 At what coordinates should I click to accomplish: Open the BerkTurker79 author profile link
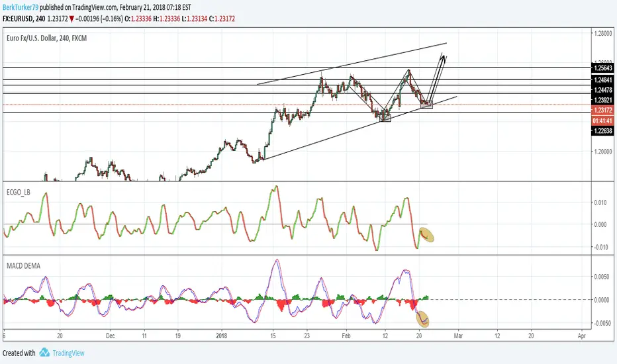pyautogui.click(x=21, y=7)
